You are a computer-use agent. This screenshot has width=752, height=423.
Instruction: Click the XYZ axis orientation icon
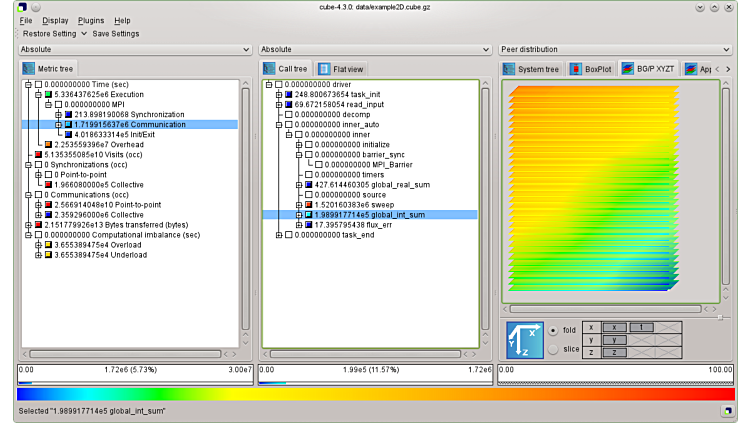pos(525,338)
